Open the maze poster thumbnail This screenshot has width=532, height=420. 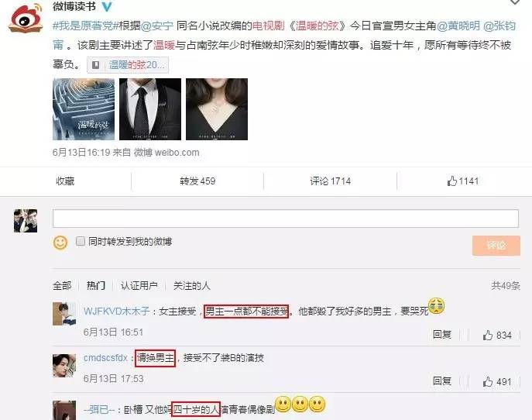pyautogui.click(x=84, y=109)
